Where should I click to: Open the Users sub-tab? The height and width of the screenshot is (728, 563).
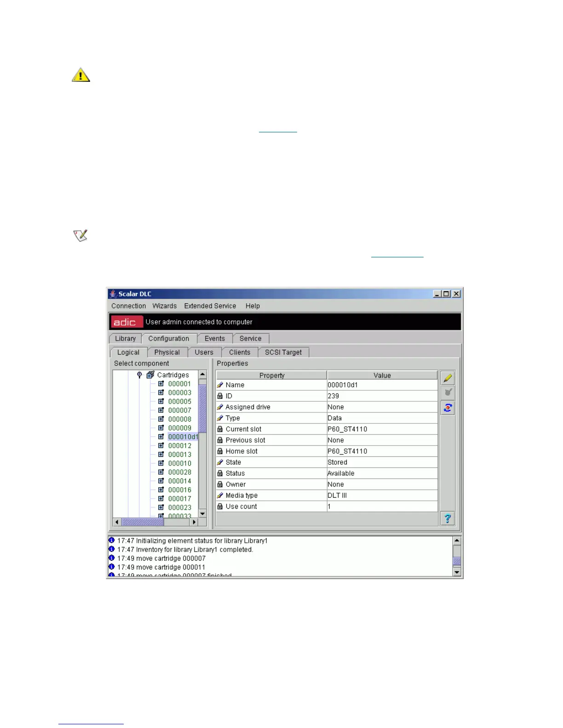point(204,353)
